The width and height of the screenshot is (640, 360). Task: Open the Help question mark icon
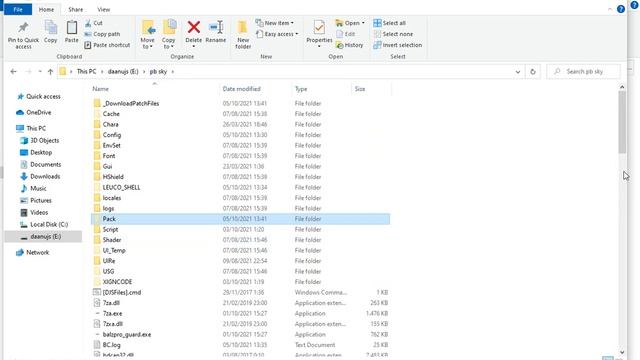(x=621, y=9)
